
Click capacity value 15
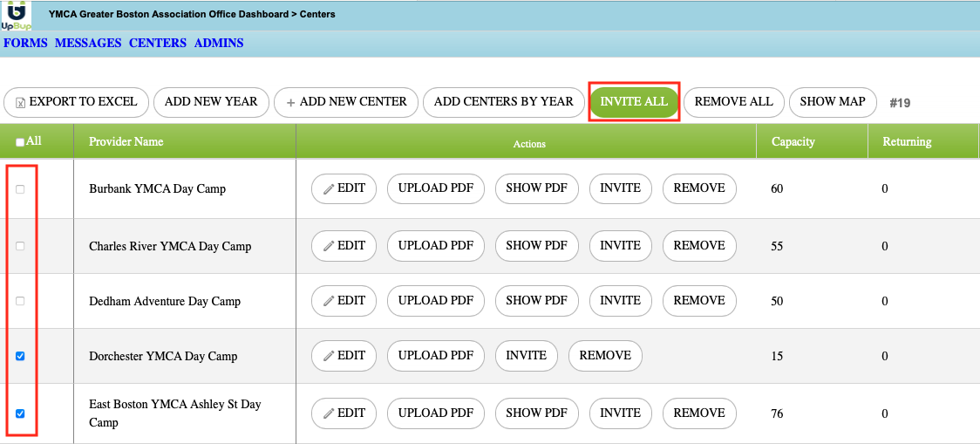pyautogui.click(x=777, y=357)
